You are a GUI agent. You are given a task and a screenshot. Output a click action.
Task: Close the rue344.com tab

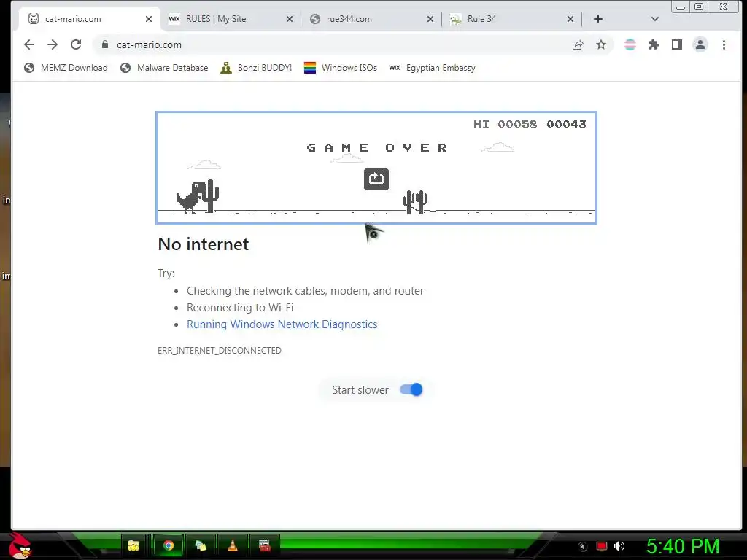pyautogui.click(x=430, y=19)
